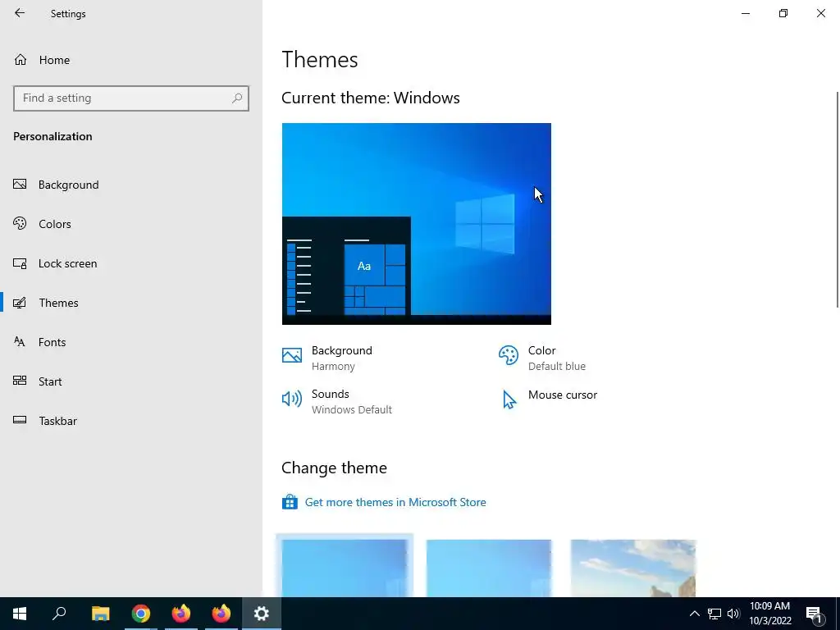Click the theme Background picture icon
Image resolution: width=840 pixels, height=630 pixels.
point(292,355)
